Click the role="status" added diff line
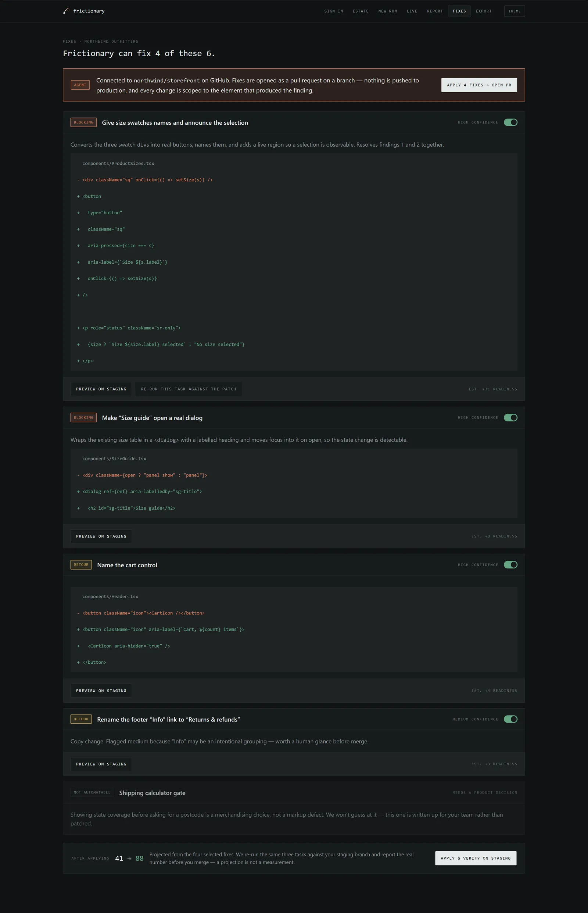This screenshot has width=588, height=913. (129, 328)
